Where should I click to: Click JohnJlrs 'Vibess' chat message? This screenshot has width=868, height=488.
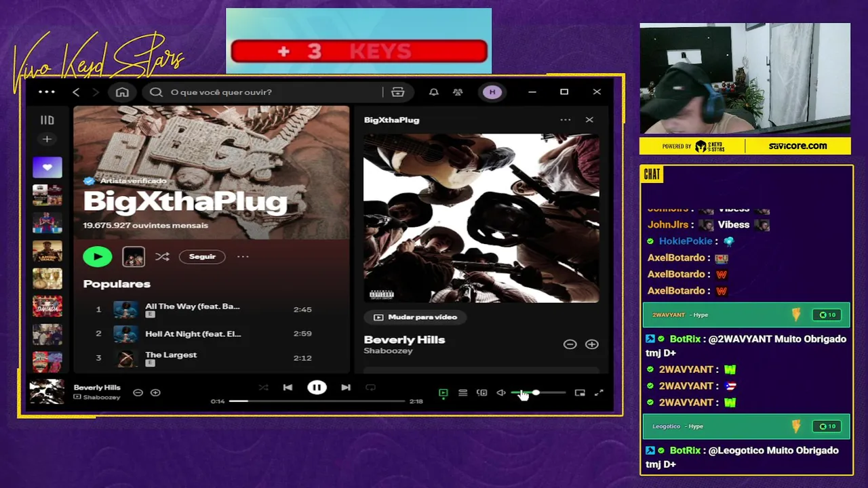[x=708, y=224]
